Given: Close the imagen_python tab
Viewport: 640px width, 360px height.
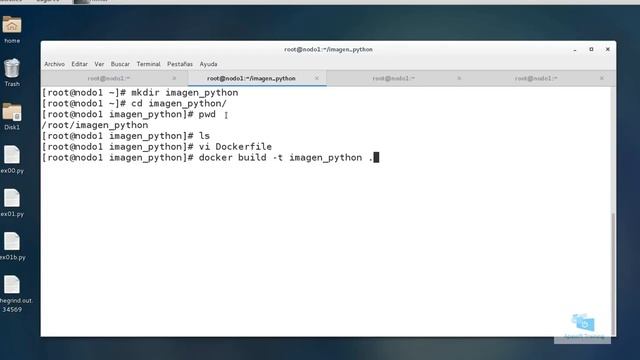Looking at the screenshot, I should [x=317, y=78].
